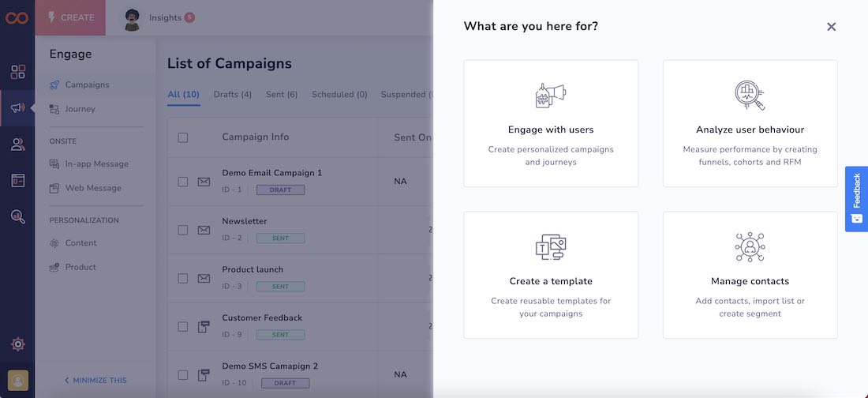The width and height of the screenshot is (868, 398).
Task: Close the 'What are you here for?' panel
Action: (x=831, y=27)
